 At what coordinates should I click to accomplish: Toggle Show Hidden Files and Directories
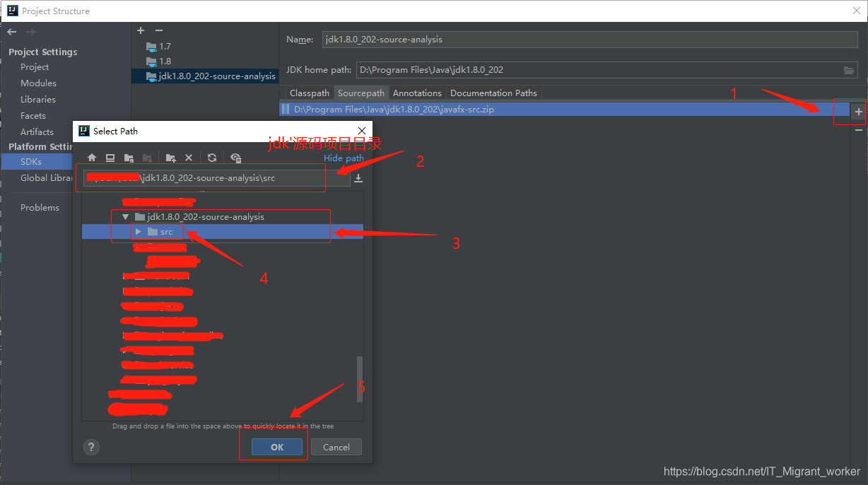235,158
